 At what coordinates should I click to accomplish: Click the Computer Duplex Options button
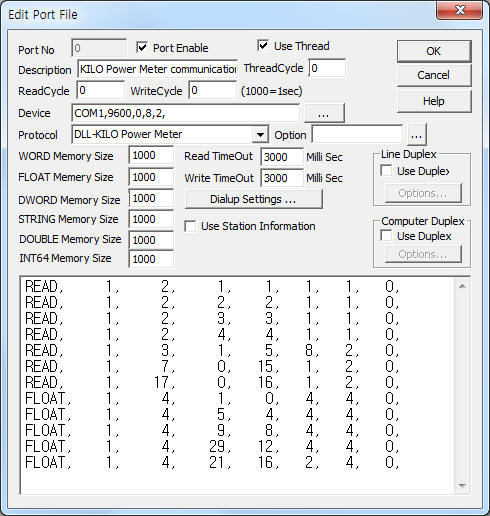423,254
